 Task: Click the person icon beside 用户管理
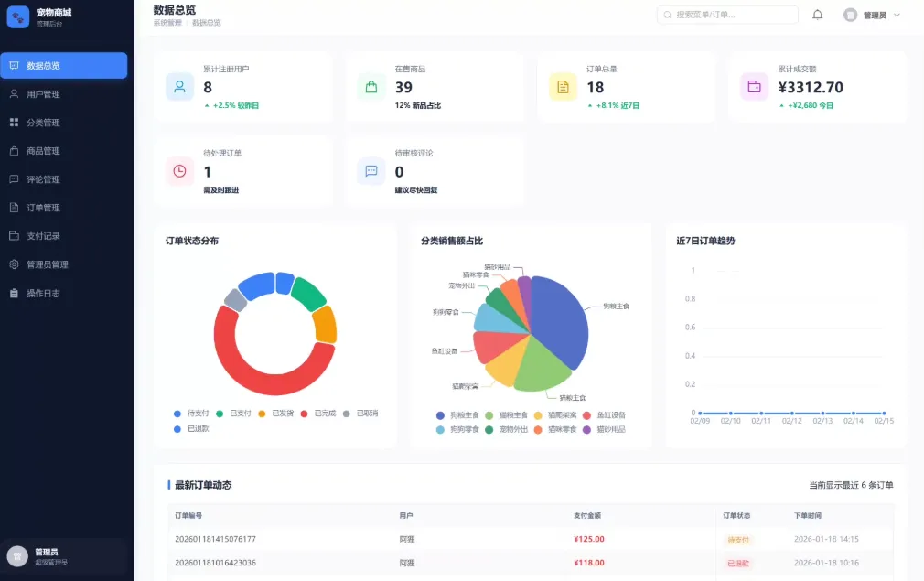[x=14, y=93]
